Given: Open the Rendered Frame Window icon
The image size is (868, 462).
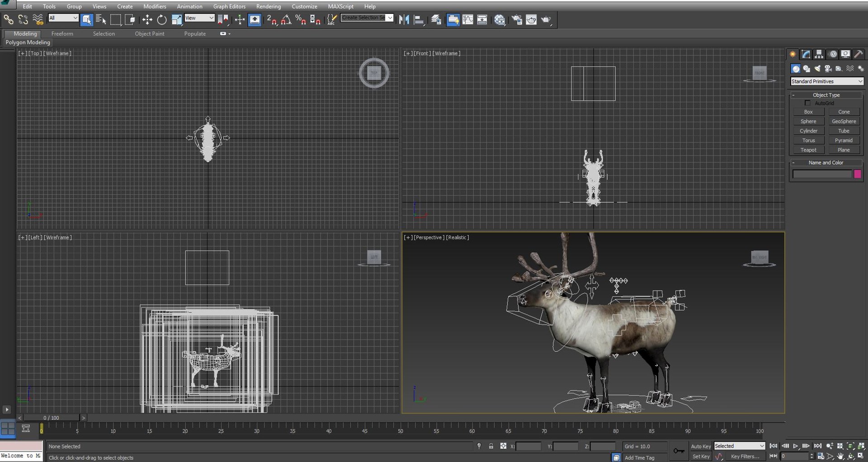Looking at the screenshot, I should (x=531, y=19).
